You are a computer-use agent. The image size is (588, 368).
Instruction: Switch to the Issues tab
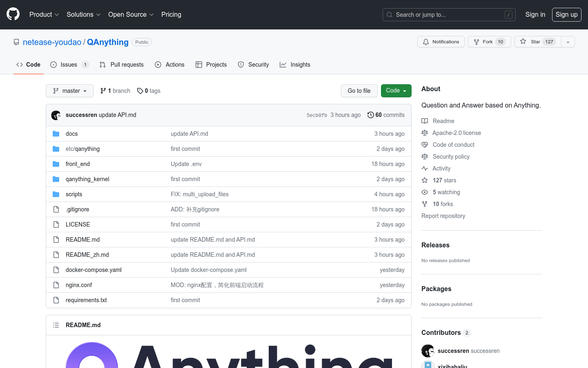click(69, 65)
